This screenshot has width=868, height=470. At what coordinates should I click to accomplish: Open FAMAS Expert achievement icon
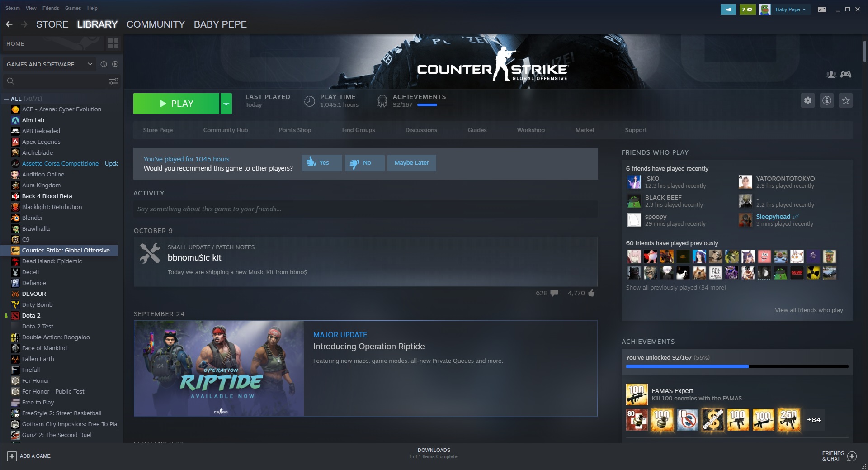pyautogui.click(x=637, y=394)
